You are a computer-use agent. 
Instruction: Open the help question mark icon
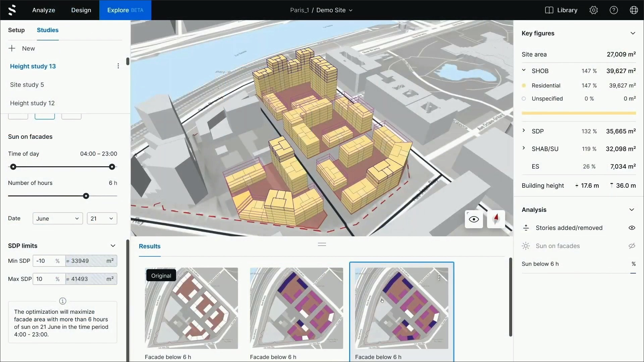click(x=614, y=10)
